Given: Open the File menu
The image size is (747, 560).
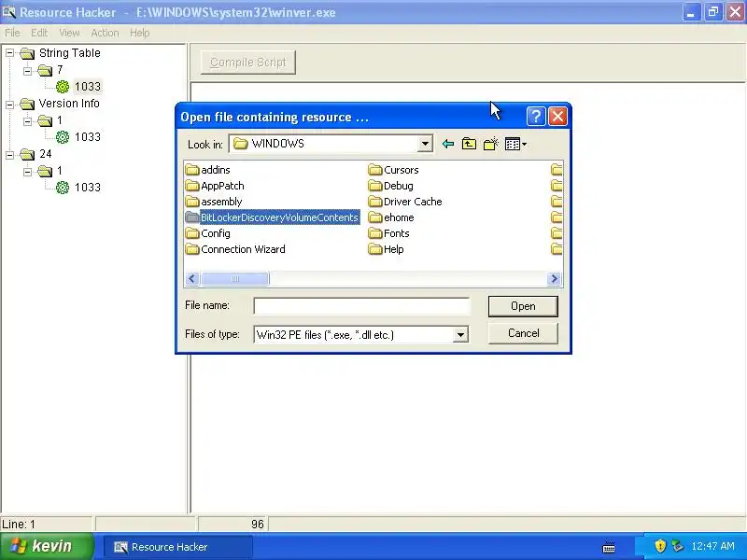Looking at the screenshot, I should 12,33.
